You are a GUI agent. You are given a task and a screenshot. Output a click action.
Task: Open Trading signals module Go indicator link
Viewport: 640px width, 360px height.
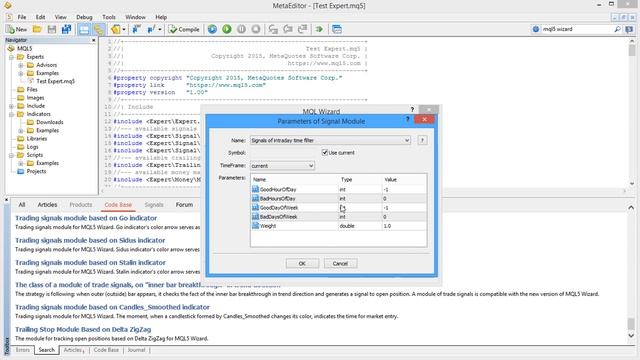click(86, 218)
